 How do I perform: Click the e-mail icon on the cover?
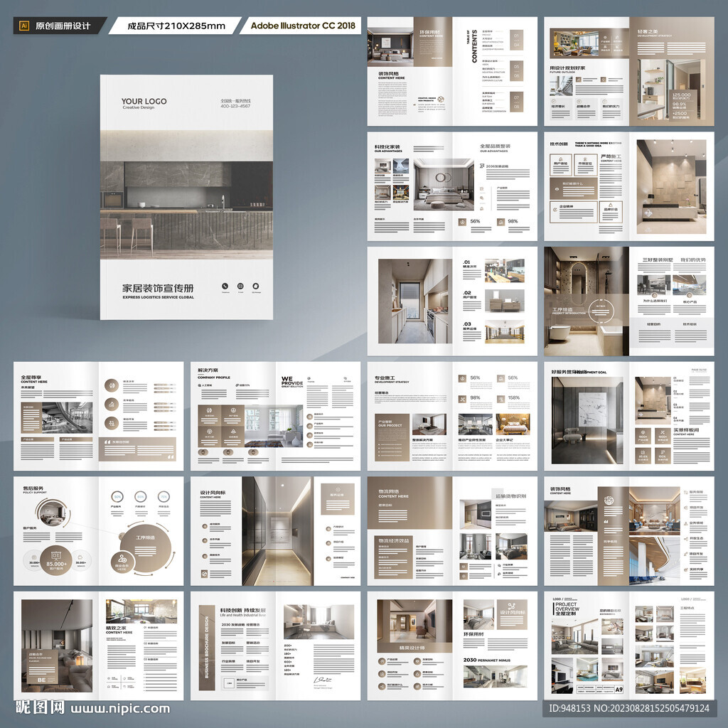tap(240, 286)
